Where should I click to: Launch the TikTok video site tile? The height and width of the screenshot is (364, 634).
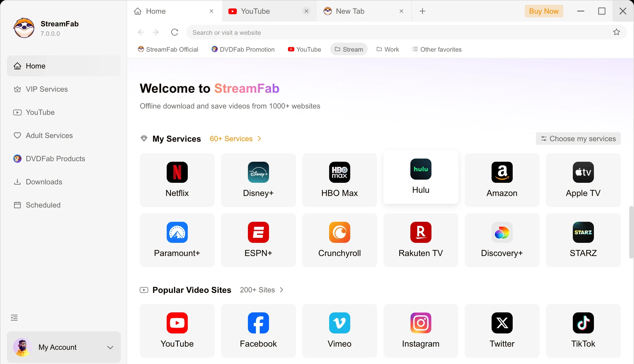coord(583,331)
